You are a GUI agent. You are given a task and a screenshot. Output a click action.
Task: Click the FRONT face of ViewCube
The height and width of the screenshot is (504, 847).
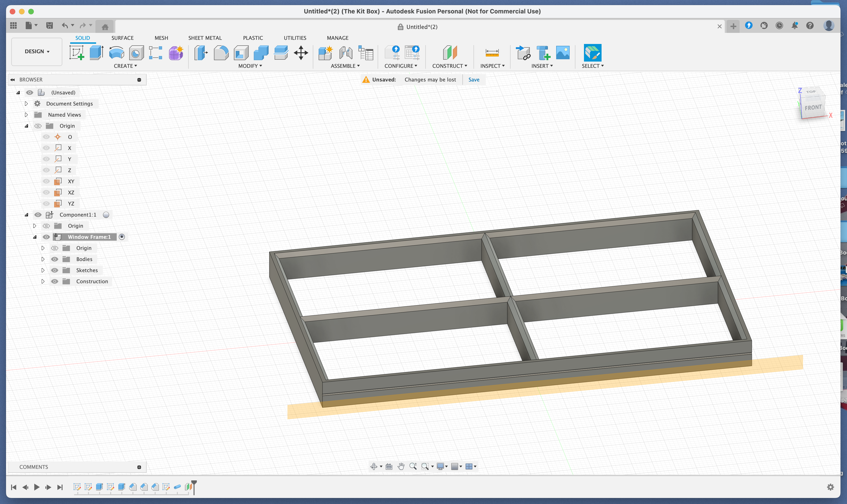[x=813, y=108]
